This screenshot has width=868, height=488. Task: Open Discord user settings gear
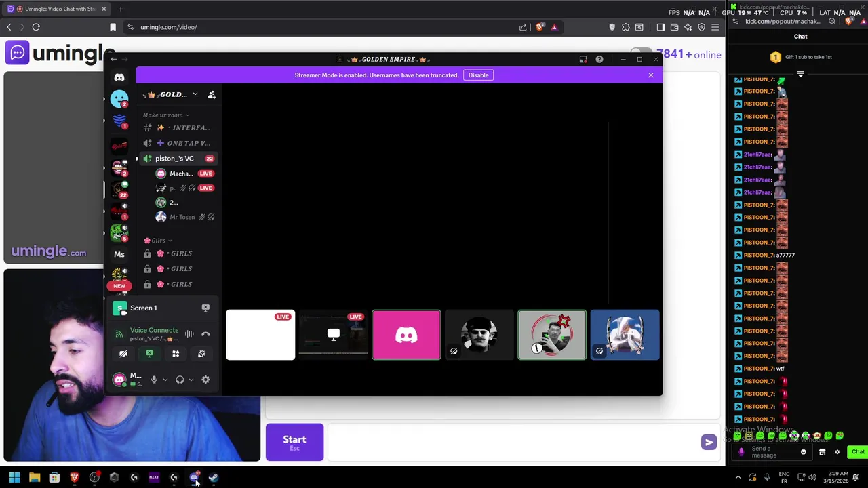click(205, 380)
